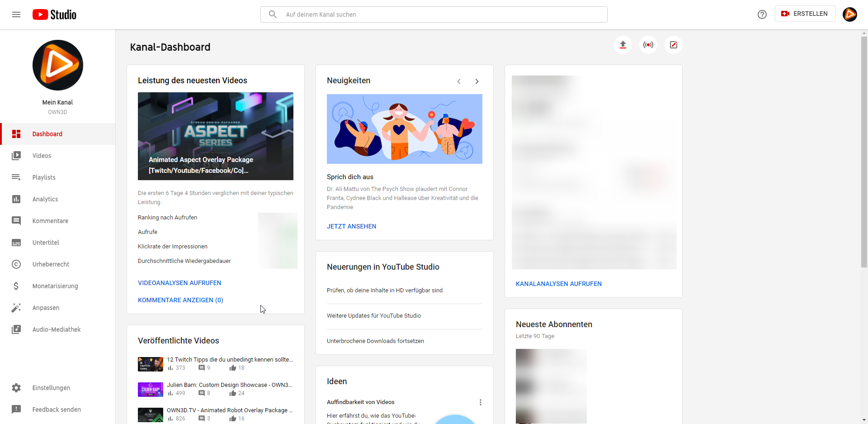Open Einstellungen from the sidebar
The height and width of the screenshot is (424, 868).
pyautogui.click(x=51, y=388)
